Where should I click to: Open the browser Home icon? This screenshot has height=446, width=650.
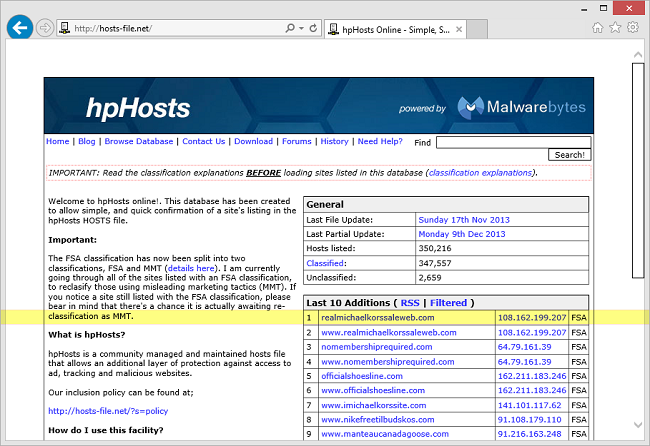(x=597, y=28)
